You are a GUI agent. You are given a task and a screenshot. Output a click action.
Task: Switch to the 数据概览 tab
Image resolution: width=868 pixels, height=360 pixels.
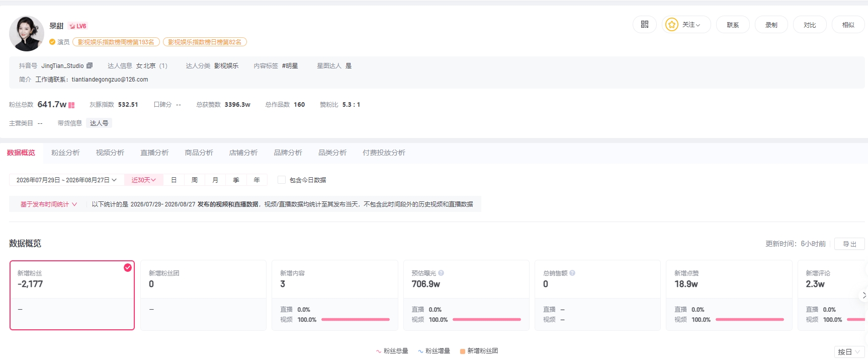21,153
